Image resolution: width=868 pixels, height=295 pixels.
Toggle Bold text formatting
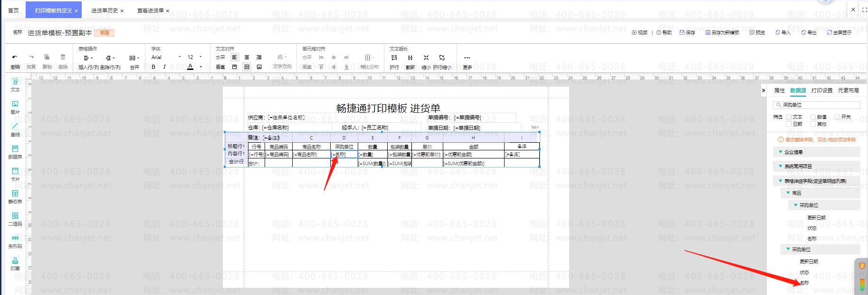[153, 67]
